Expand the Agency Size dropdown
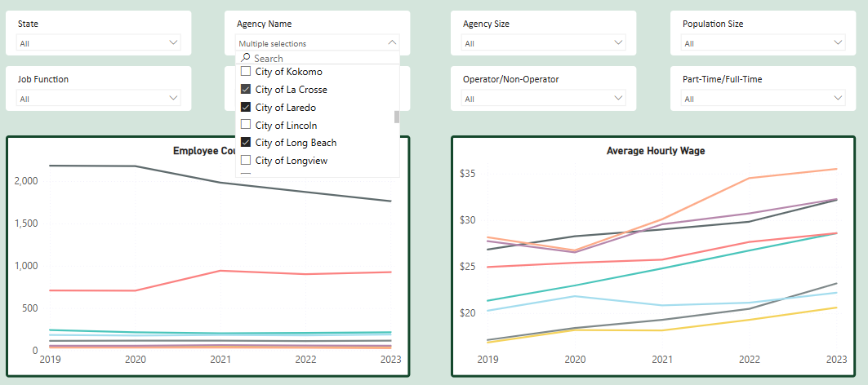 click(x=618, y=42)
